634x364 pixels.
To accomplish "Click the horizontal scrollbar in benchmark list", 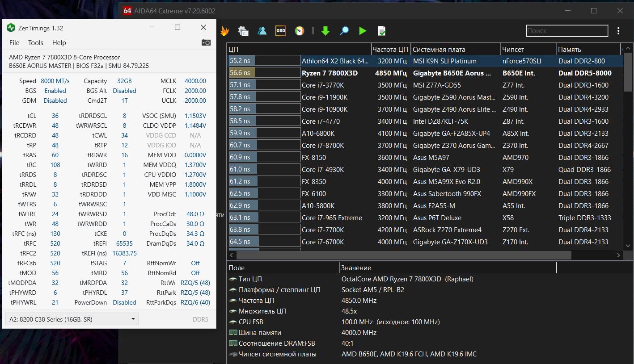I will coord(404,255).
